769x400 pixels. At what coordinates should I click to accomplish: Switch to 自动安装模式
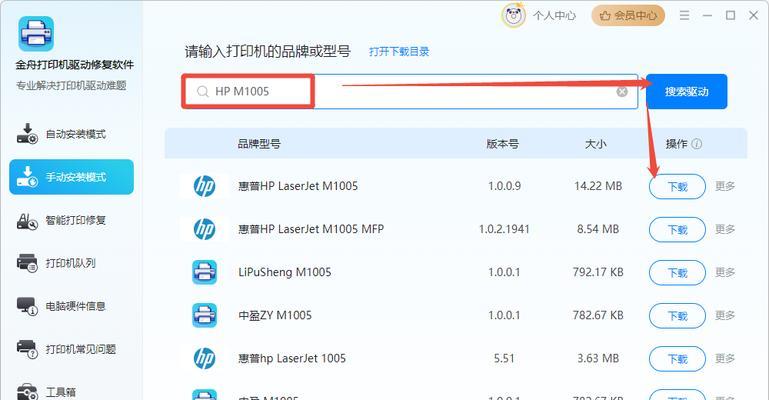click(72, 134)
